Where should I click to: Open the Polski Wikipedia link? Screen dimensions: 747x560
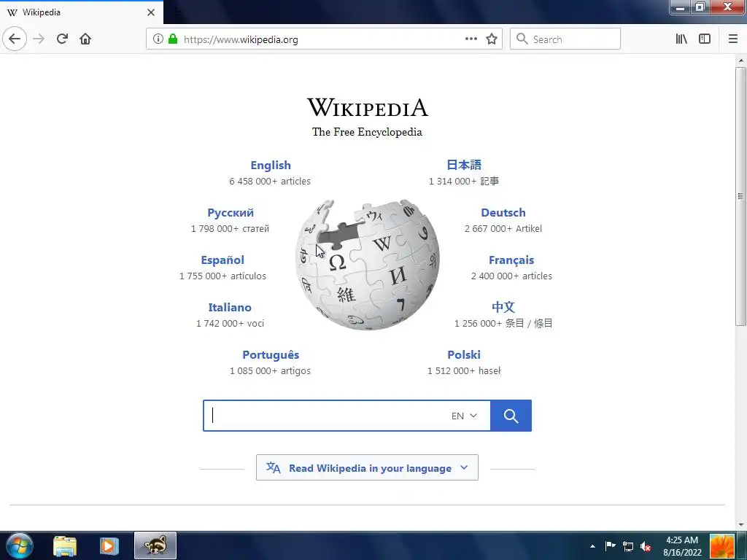point(464,355)
